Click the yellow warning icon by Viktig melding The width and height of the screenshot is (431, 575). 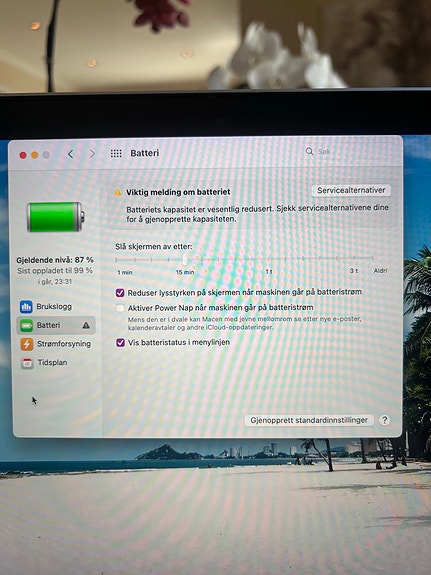pos(118,192)
